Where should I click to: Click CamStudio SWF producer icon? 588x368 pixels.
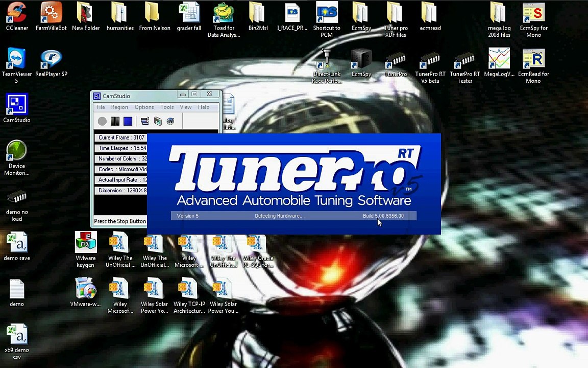(x=170, y=121)
